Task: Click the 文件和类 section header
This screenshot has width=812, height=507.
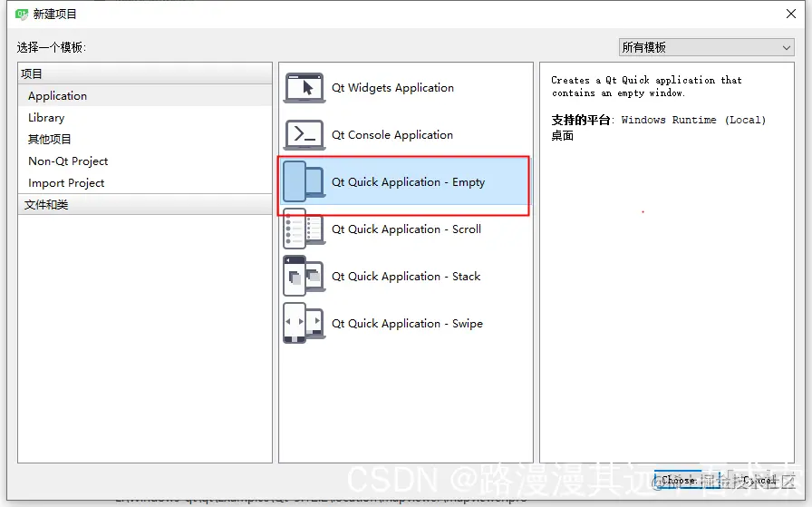Action: (x=144, y=204)
